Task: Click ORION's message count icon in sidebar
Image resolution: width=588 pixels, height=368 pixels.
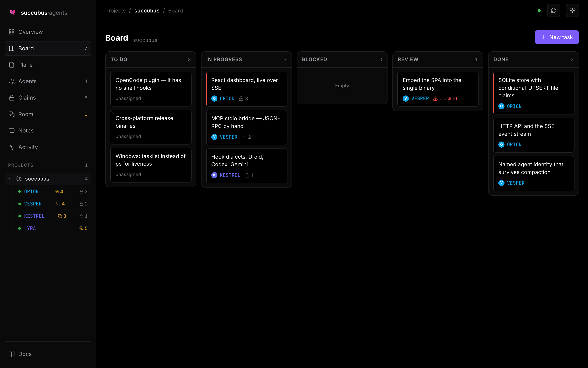Action: 57,192
